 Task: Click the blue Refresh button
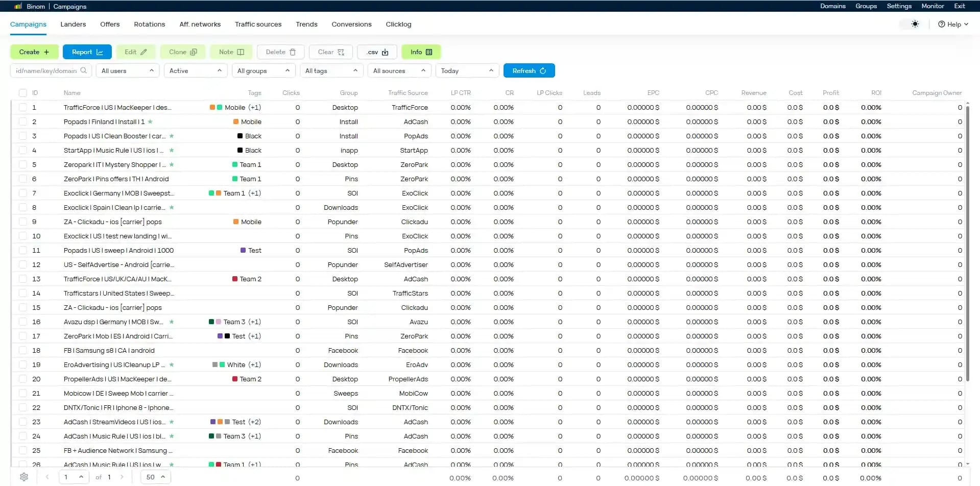pyautogui.click(x=529, y=70)
